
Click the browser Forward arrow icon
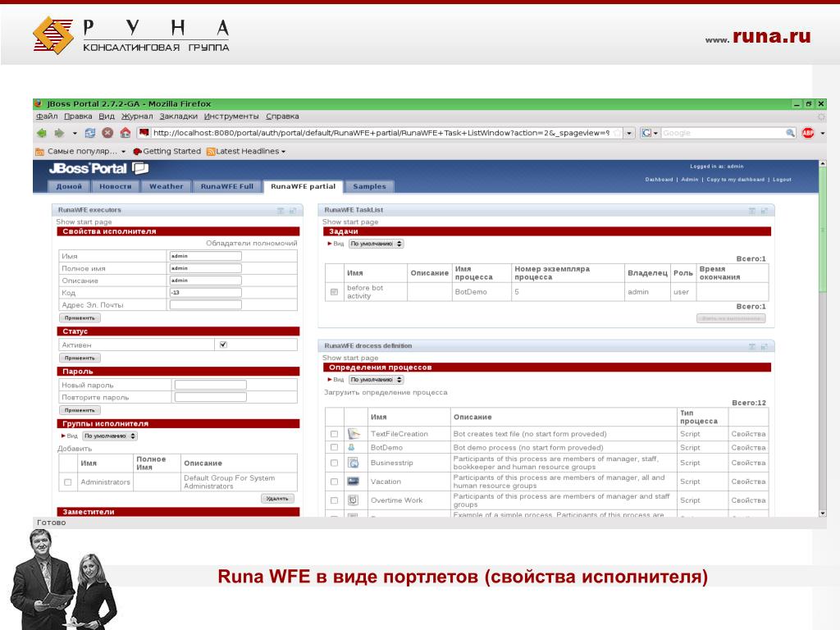coord(59,133)
